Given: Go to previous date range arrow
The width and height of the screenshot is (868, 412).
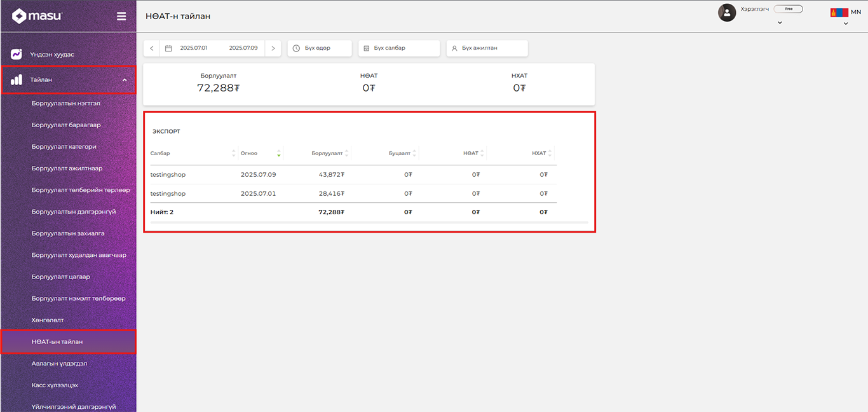Looking at the screenshot, I should tap(152, 48).
